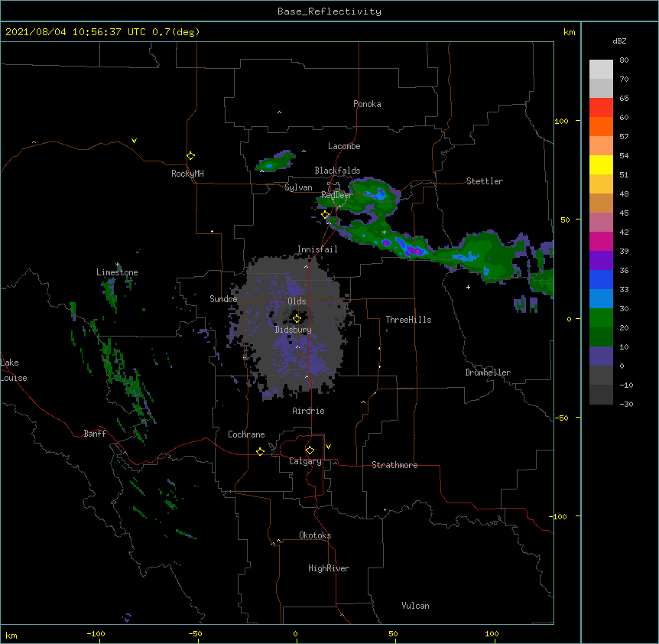This screenshot has width=659, height=644.
Task: Click the Olds label
Action: tap(297, 301)
